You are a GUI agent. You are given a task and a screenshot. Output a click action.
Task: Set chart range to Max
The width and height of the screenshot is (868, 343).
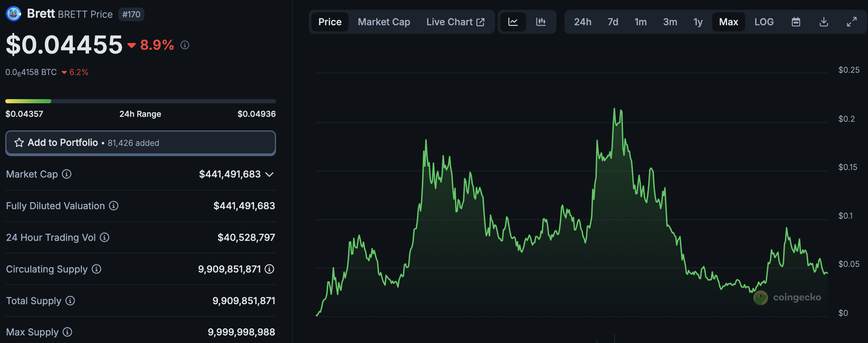click(x=728, y=22)
